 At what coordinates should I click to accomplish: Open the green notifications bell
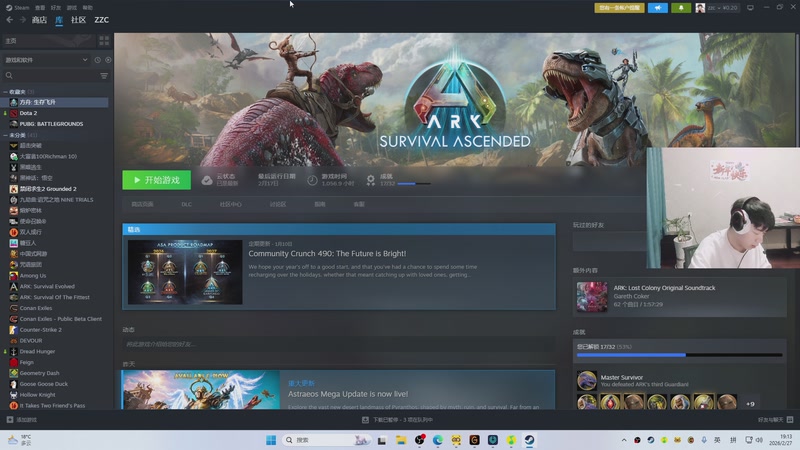[681, 8]
